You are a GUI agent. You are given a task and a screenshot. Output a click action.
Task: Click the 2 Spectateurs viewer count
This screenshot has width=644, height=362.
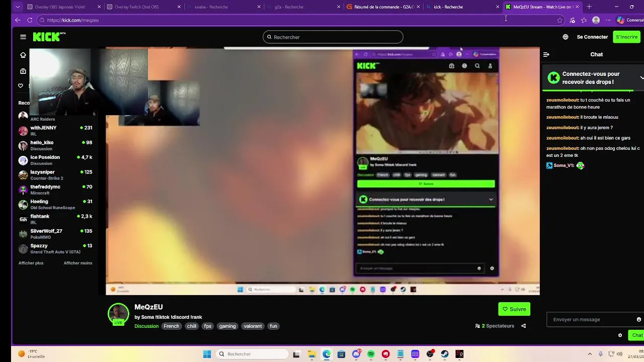[x=495, y=326]
